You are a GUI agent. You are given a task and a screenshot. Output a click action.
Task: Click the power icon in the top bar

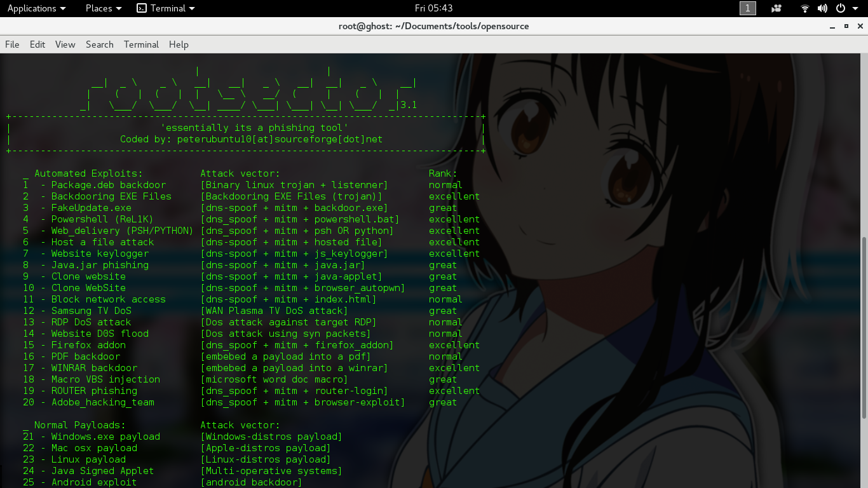point(839,8)
